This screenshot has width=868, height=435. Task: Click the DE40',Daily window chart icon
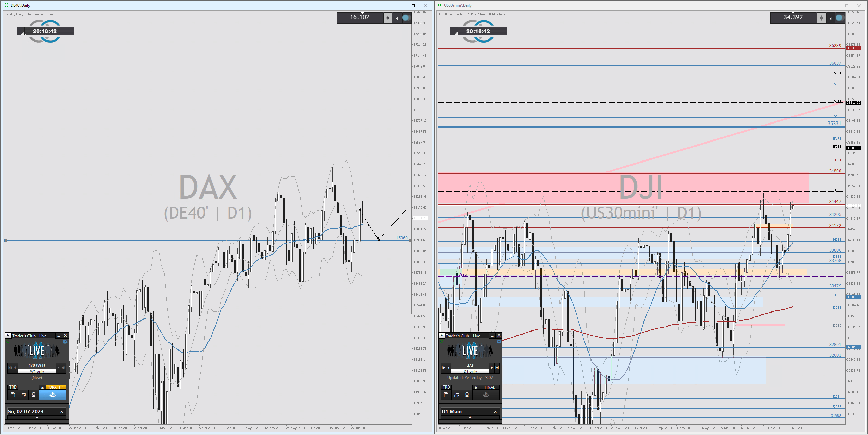[x=6, y=5]
